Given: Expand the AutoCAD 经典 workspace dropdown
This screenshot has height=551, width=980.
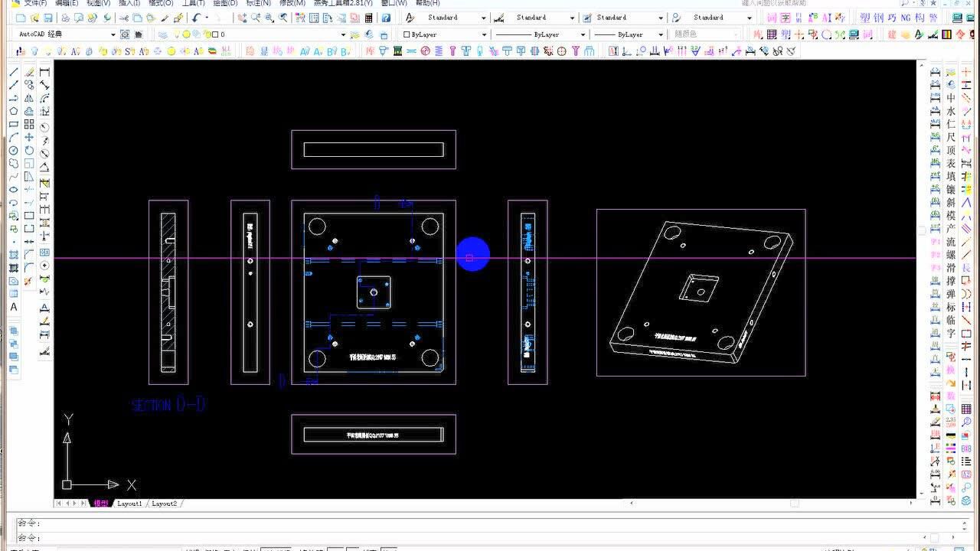Looking at the screenshot, I should click(113, 34).
